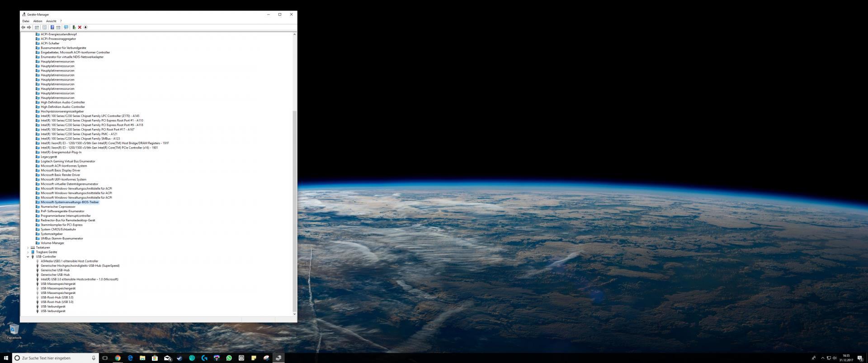Click the blue Help toolbar icon
This screenshot has height=363, width=868.
(x=52, y=27)
